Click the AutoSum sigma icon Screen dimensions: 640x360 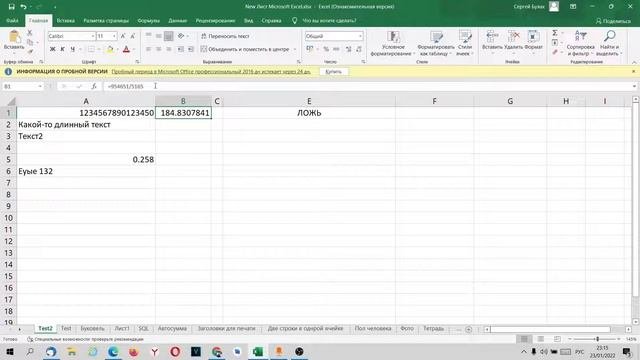555,33
